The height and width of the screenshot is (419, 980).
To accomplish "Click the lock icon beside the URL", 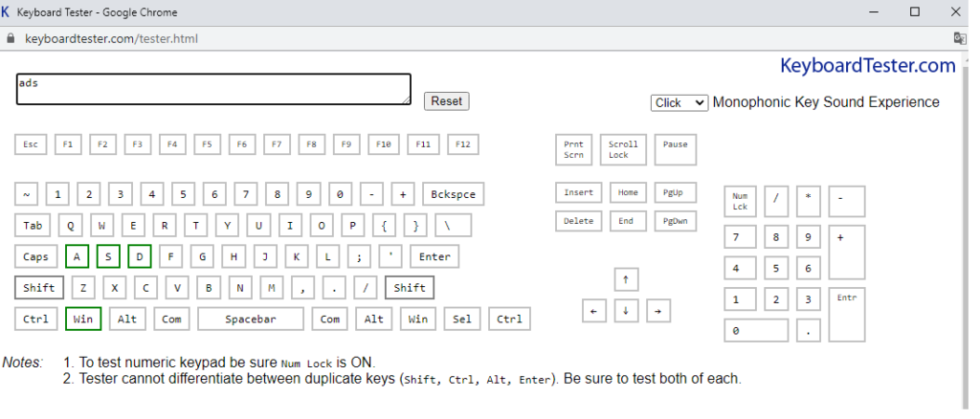I will 11,38.
